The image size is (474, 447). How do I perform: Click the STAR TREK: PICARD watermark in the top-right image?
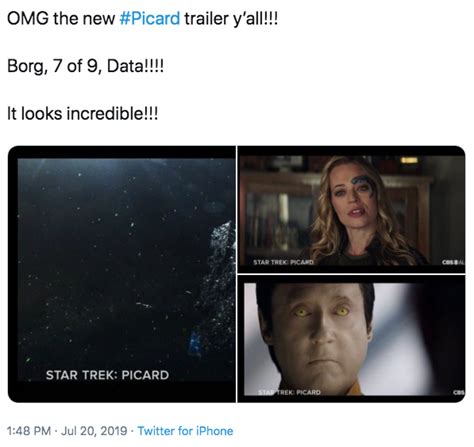tap(284, 262)
